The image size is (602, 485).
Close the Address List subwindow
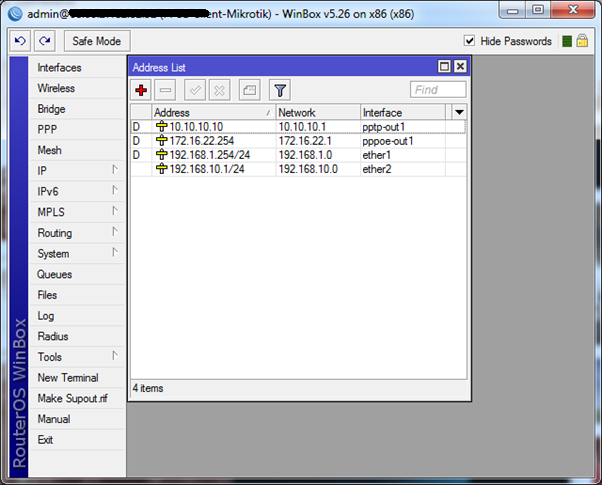[460, 66]
